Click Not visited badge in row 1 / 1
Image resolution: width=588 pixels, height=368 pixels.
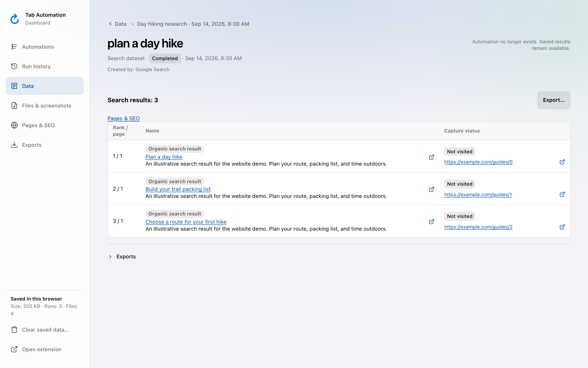459,151
